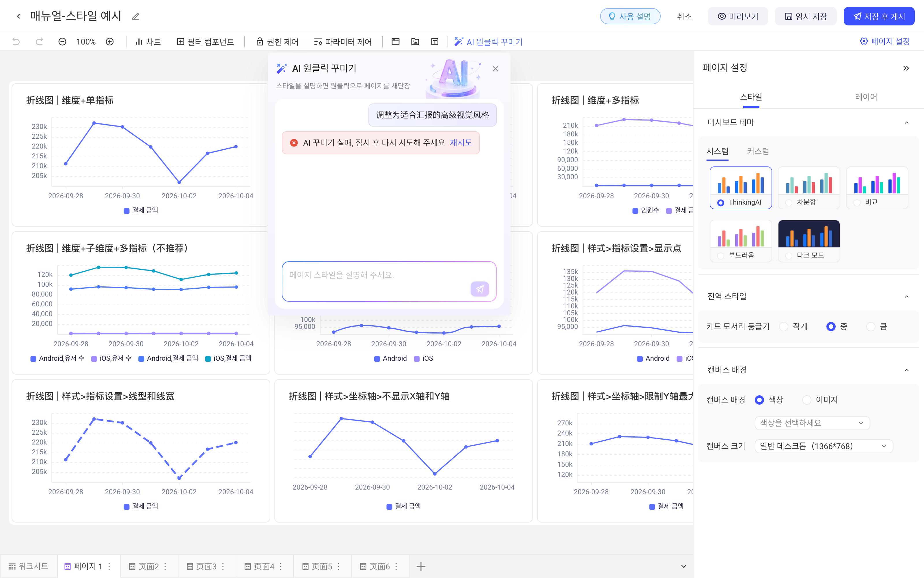The width and height of the screenshot is (924, 578).
Task: Collapse the 대시보드 테마 section
Action: click(906, 123)
